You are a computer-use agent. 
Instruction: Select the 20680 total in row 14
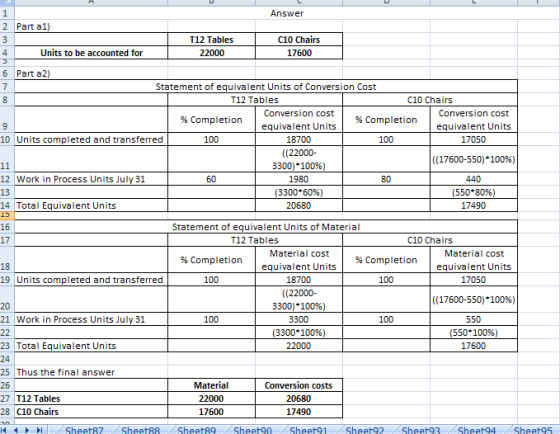[299, 205]
